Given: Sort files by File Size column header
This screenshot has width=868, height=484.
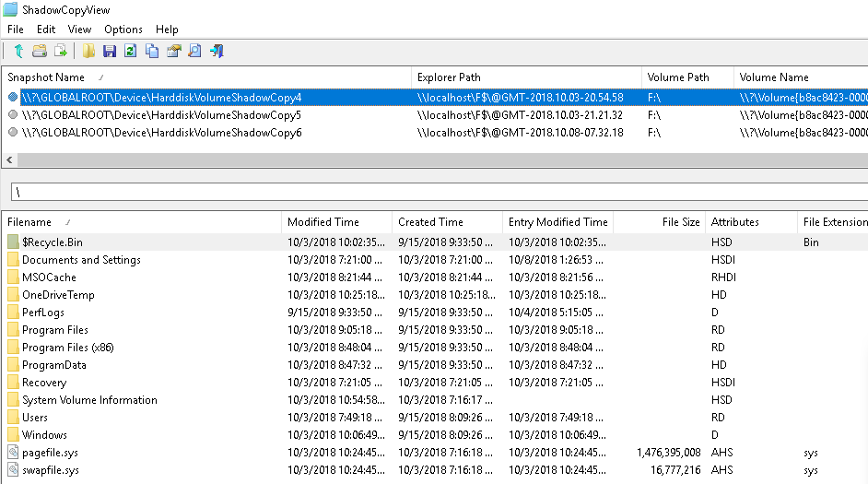Looking at the screenshot, I should [680, 222].
